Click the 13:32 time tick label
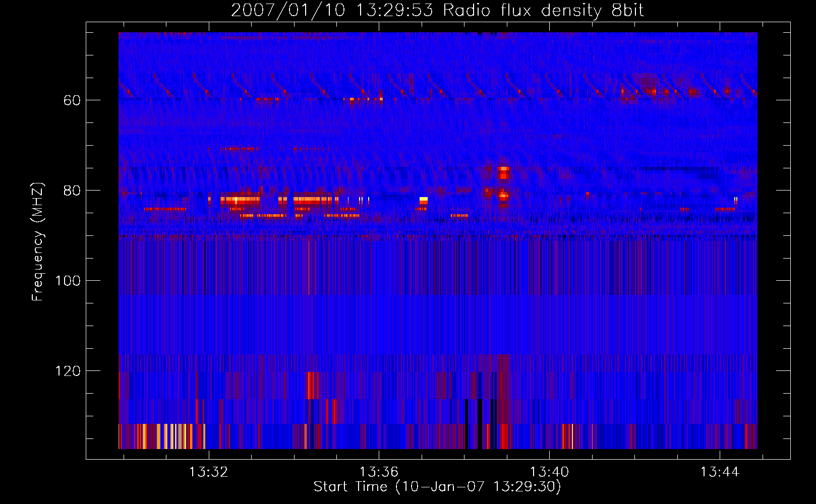Image resolution: width=816 pixels, height=504 pixels. 208,472
